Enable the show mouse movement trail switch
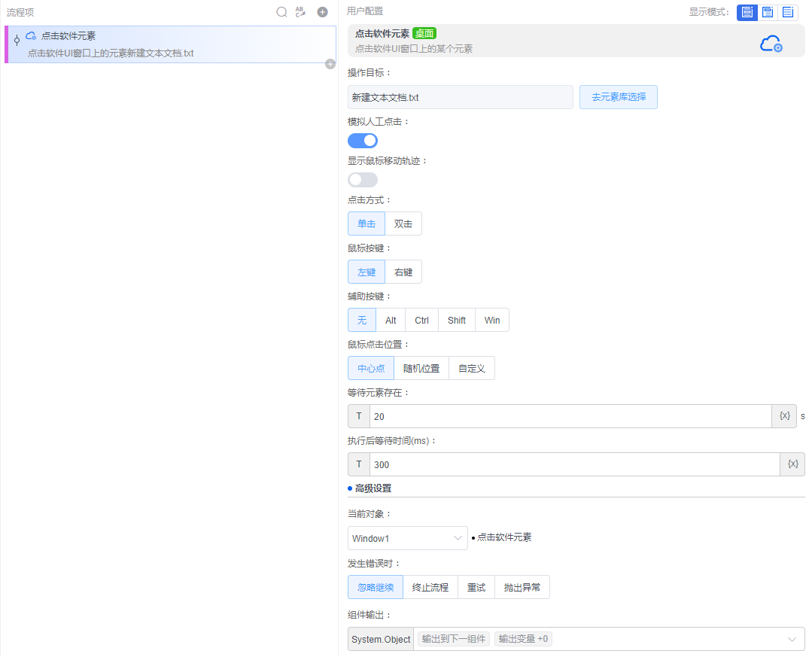 pyautogui.click(x=363, y=180)
